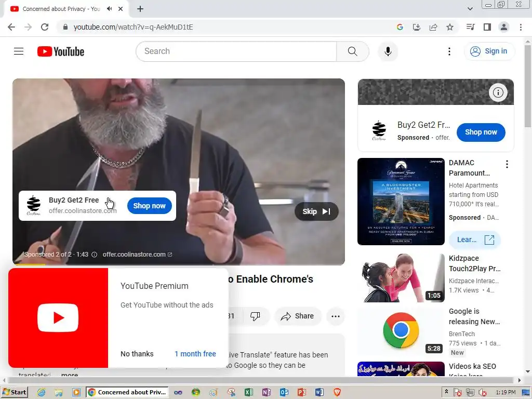Show hidden system tray icons

click(x=446, y=392)
